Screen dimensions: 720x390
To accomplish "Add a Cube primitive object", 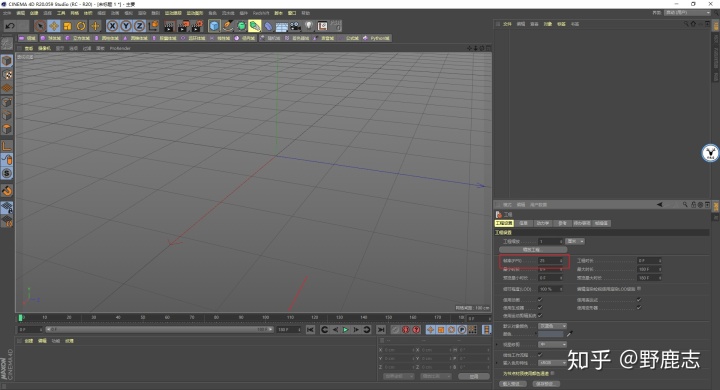I will pos(214,26).
